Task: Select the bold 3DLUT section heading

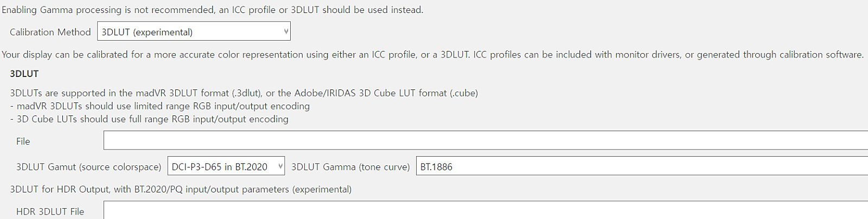Action: 24,74
